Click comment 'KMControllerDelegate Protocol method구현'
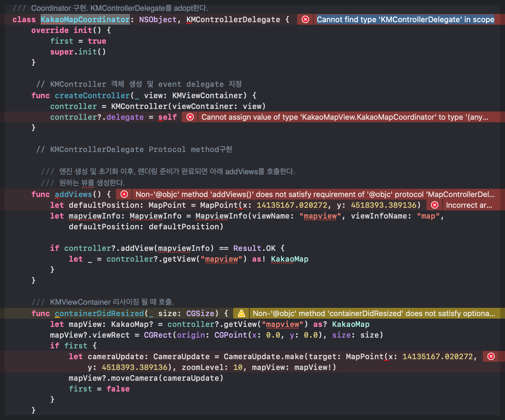This screenshot has width=505, height=420. pyautogui.click(x=134, y=150)
